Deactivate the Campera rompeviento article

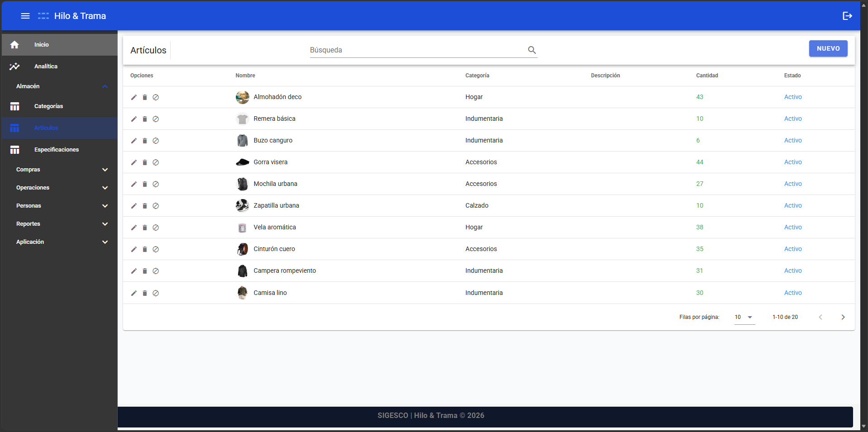pyautogui.click(x=156, y=271)
